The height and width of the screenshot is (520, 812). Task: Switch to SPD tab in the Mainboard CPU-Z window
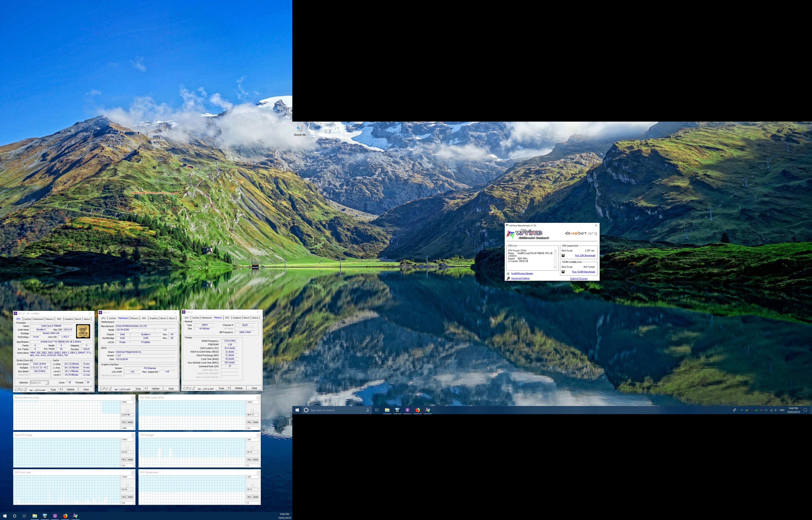pyautogui.click(x=144, y=318)
